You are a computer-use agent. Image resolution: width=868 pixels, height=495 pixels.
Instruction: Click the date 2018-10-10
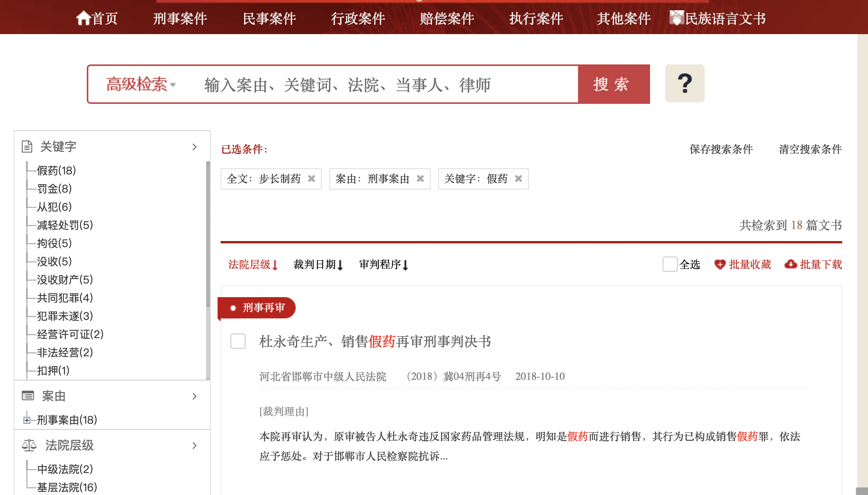coord(540,376)
